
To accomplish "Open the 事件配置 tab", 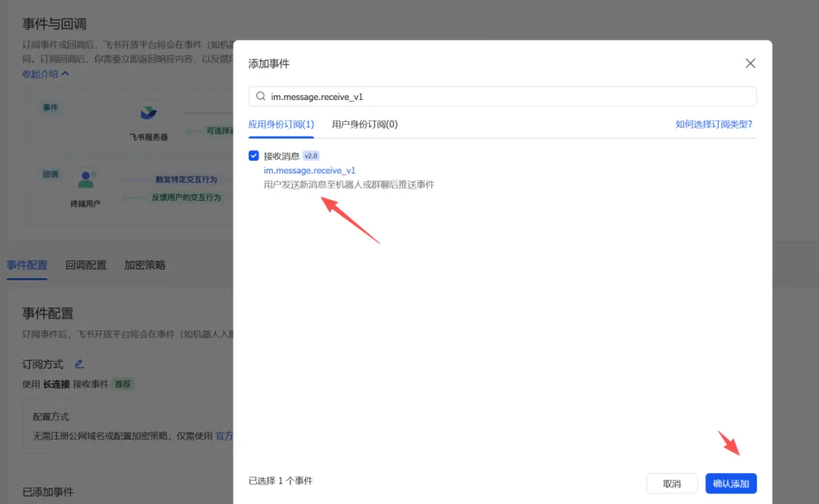I will (27, 265).
